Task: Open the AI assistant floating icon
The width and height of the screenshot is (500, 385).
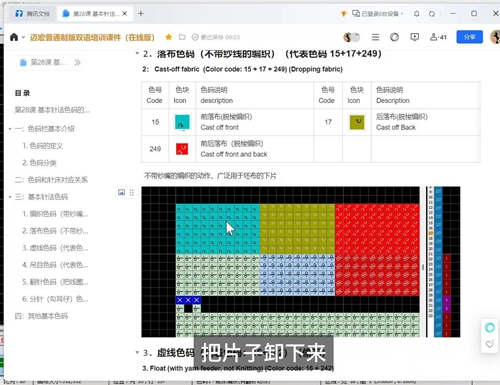Action: click(x=489, y=328)
